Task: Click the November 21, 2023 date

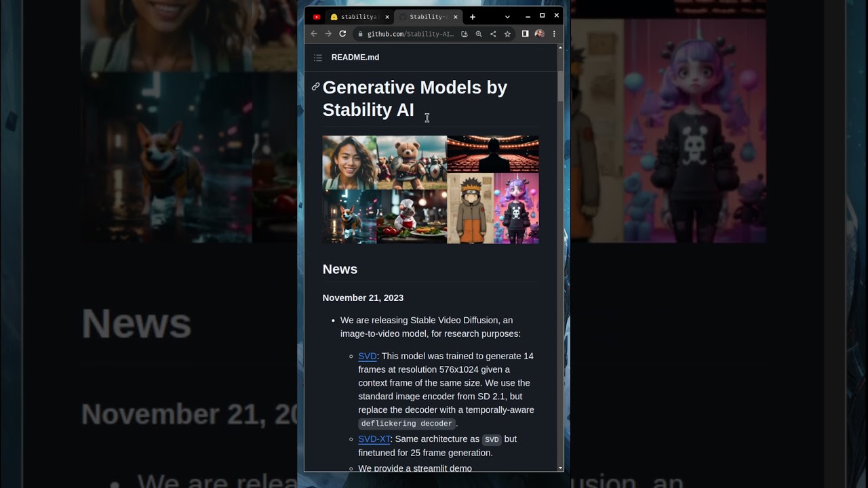Action: [363, 298]
